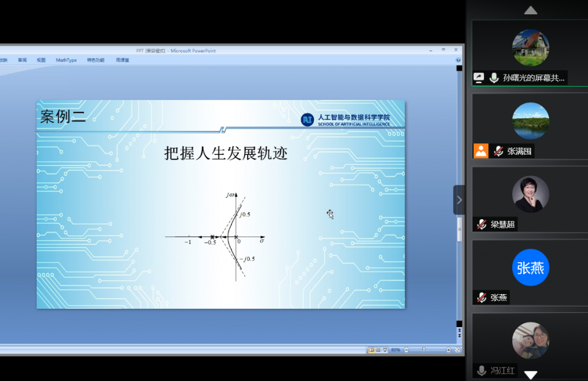Image resolution: width=588 pixels, height=381 pixels.
Task: Fit slide to current window
Action: (x=457, y=349)
